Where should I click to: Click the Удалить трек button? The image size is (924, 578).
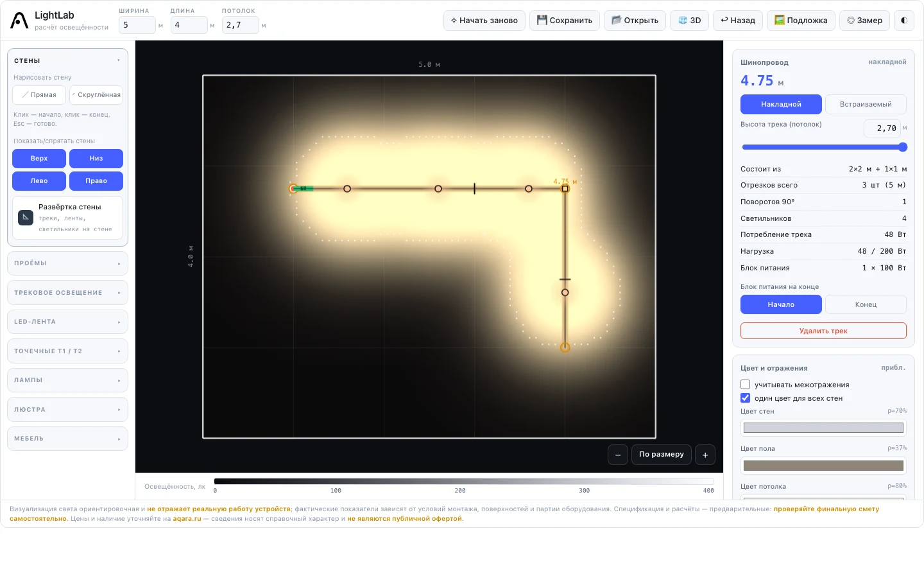(x=823, y=331)
